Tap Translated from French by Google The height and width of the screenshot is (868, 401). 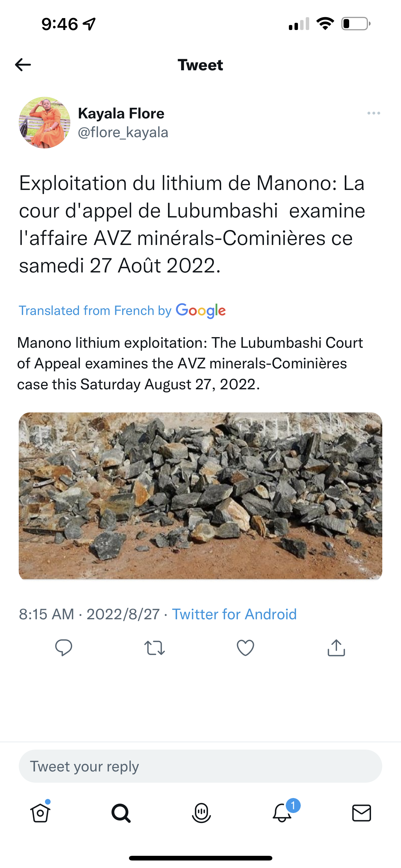pyautogui.click(x=122, y=310)
